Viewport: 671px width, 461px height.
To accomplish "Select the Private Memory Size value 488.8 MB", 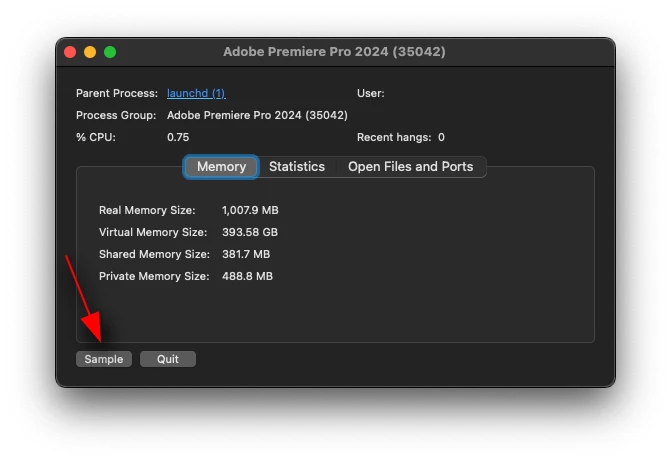I will tap(247, 276).
